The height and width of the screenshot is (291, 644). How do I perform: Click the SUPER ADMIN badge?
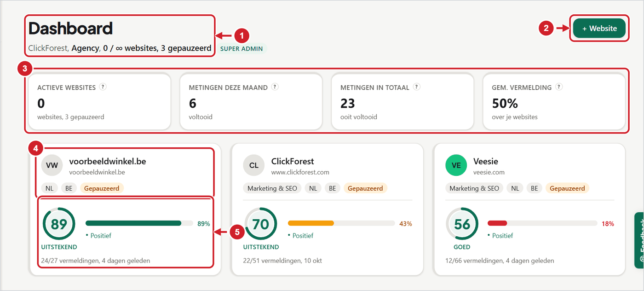coord(242,48)
